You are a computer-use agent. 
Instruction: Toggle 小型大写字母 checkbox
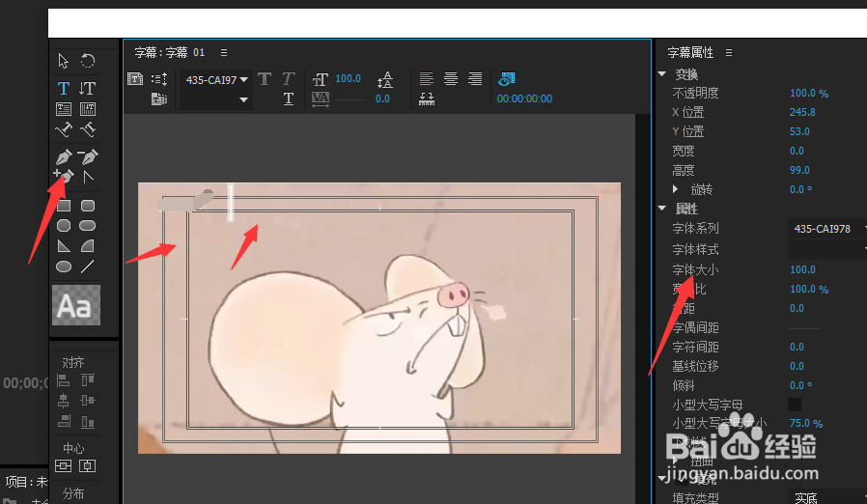pos(795,405)
